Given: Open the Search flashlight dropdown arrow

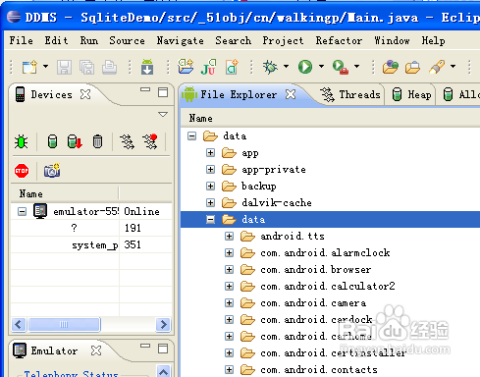Looking at the screenshot, I should pyautogui.click(x=453, y=66).
